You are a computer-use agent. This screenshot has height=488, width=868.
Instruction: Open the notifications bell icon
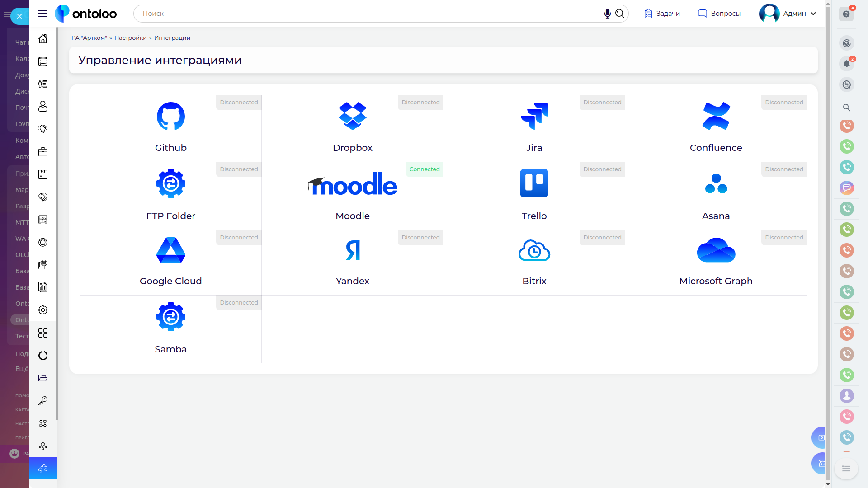pyautogui.click(x=846, y=64)
